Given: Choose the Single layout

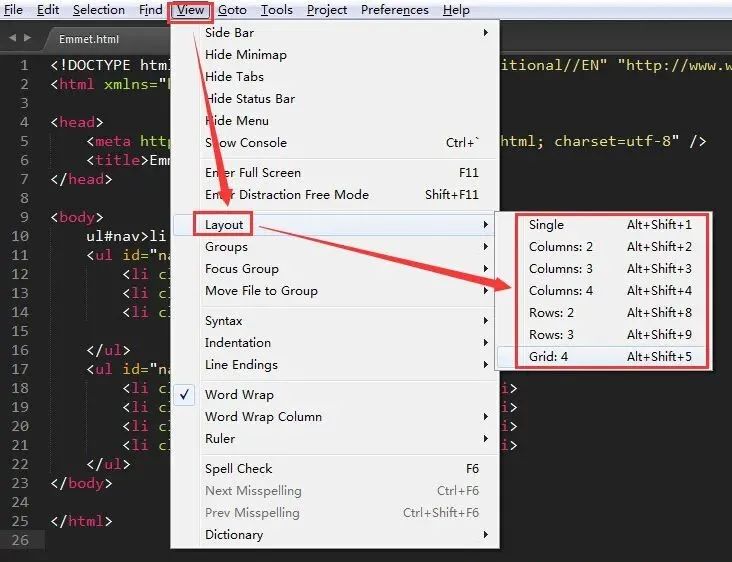Looking at the screenshot, I should coord(604,225).
